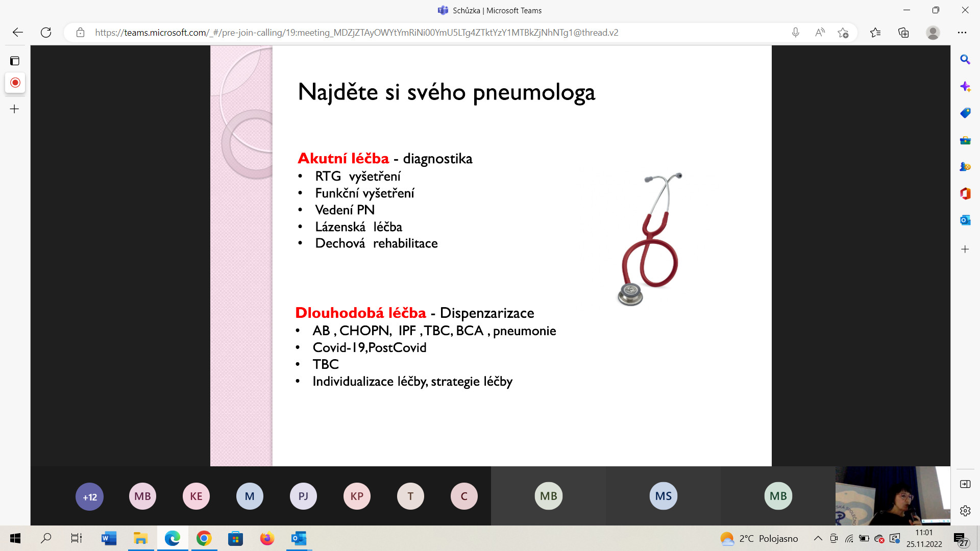Open Shopping tag icon in sidebar

tap(965, 113)
